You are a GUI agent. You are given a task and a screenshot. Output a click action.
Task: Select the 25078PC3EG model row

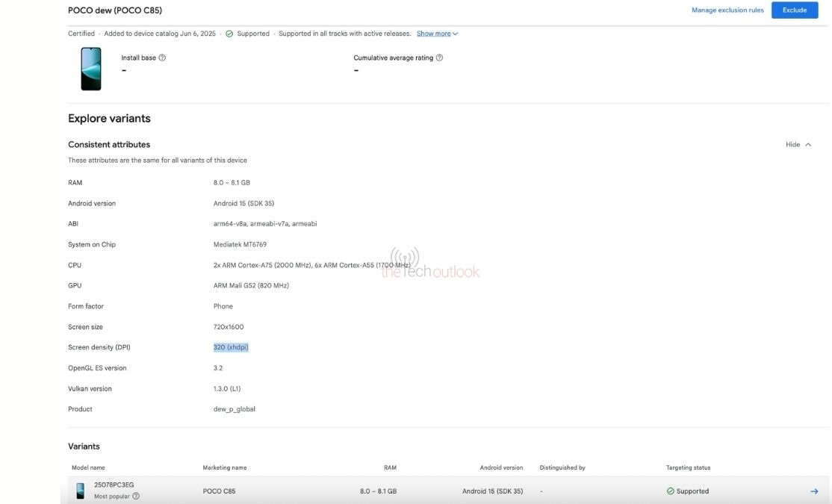coord(114,485)
